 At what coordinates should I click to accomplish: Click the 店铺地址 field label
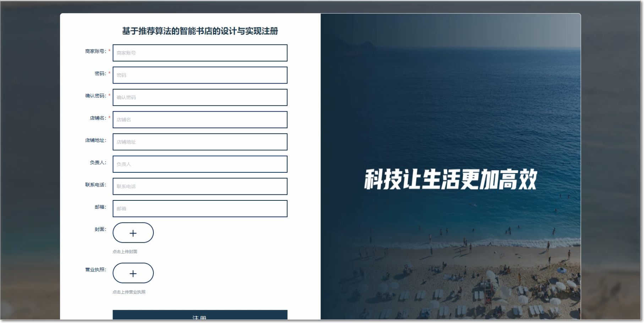click(x=95, y=140)
